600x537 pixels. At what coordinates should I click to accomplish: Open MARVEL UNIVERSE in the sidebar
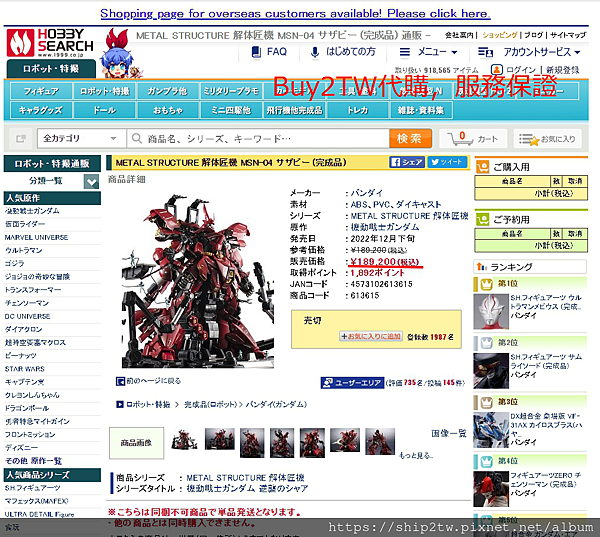pos(36,237)
